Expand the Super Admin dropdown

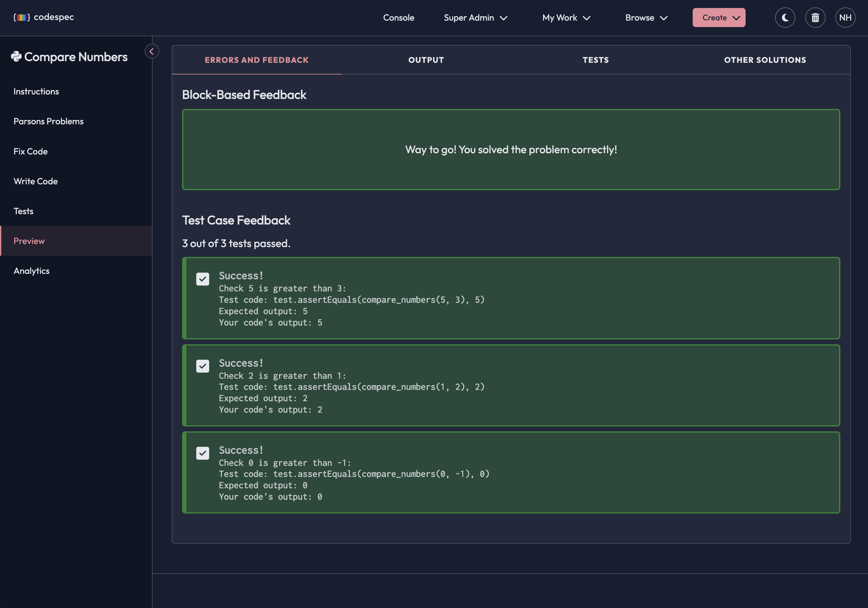(475, 18)
